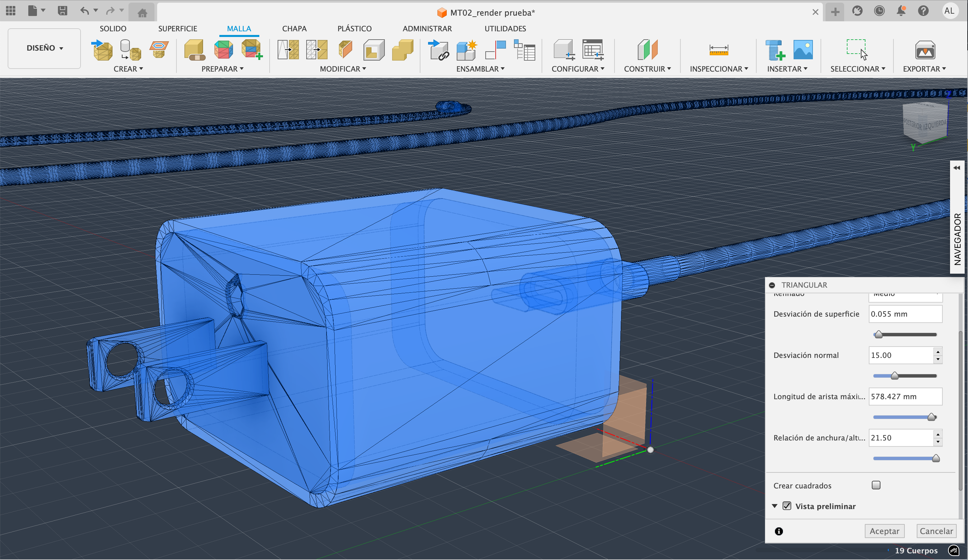Click the Save file icon

coord(63,11)
